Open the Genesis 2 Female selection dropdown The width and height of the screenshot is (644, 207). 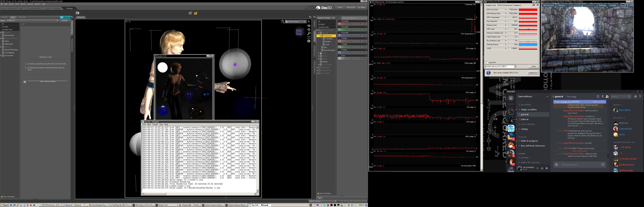click(326, 18)
